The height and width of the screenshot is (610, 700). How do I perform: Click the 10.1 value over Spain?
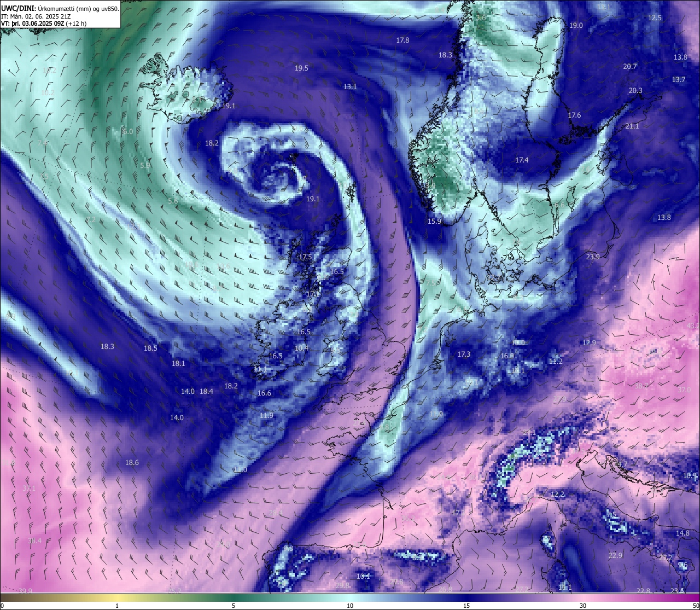click(x=363, y=577)
